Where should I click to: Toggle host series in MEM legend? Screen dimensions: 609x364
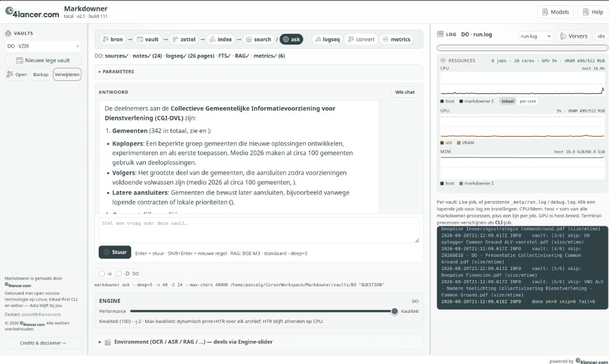pos(447,183)
